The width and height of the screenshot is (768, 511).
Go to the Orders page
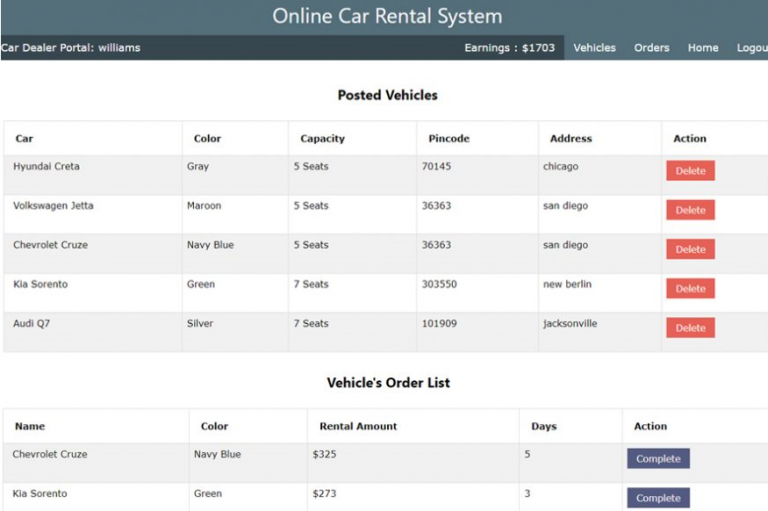(x=651, y=48)
